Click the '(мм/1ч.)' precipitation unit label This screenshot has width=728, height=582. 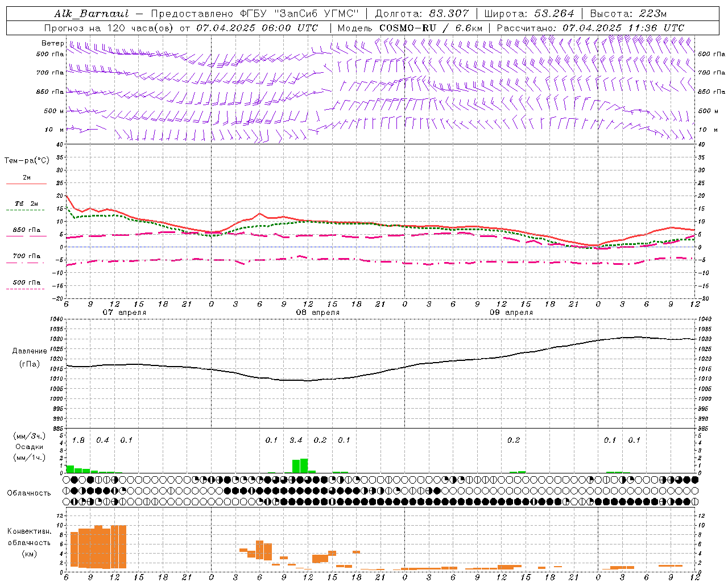(30, 457)
